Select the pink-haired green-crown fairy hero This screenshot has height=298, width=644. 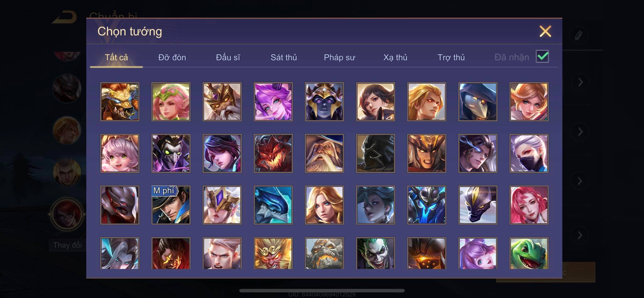pos(171,102)
